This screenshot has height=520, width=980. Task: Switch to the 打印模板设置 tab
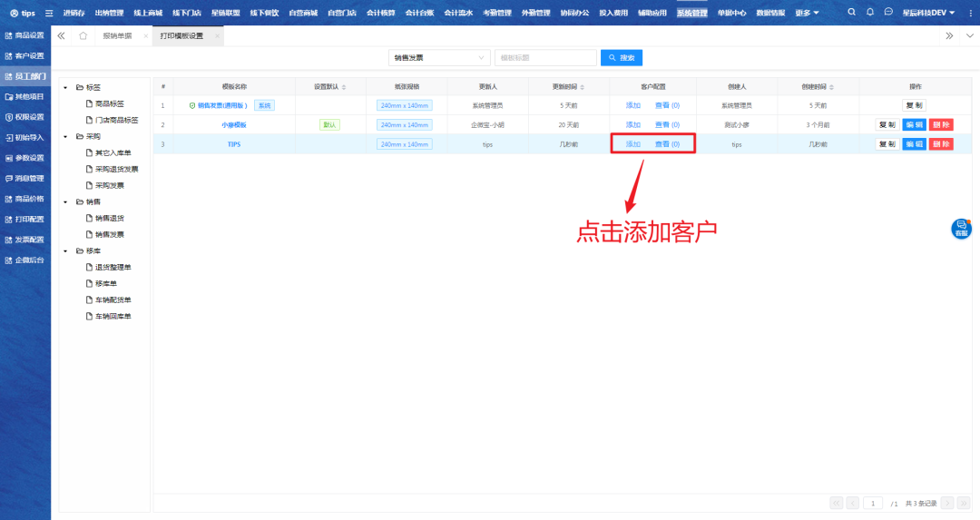click(x=181, y=35)
